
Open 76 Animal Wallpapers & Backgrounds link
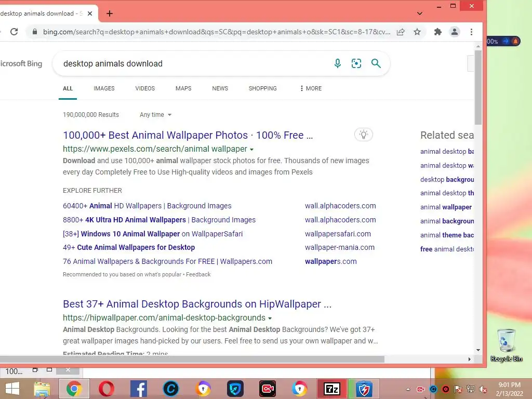coord(167,262)
